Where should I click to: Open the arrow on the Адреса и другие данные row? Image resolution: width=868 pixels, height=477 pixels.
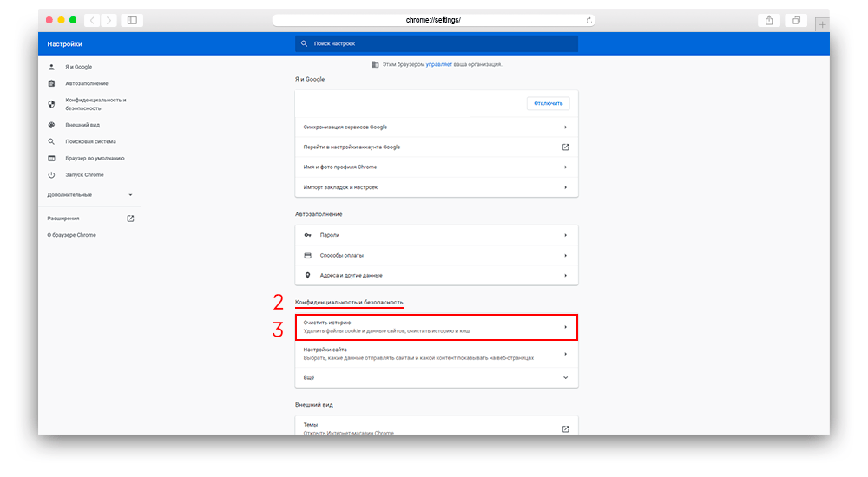coord(565,276)
